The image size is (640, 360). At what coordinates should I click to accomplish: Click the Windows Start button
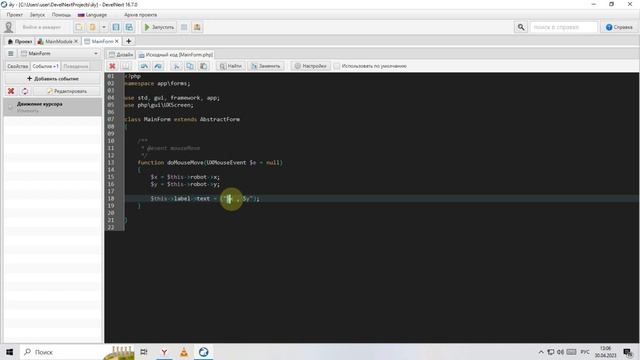pos(9,352)
